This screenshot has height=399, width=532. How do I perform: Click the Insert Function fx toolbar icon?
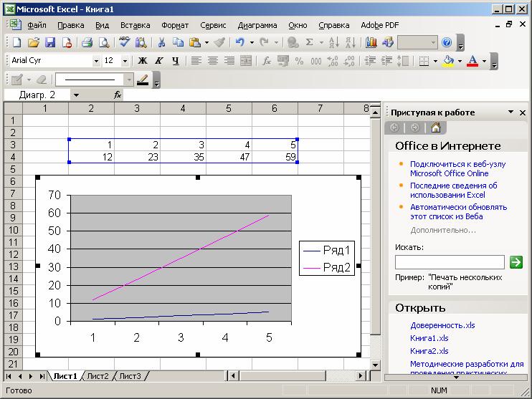(x=267, y=61)
